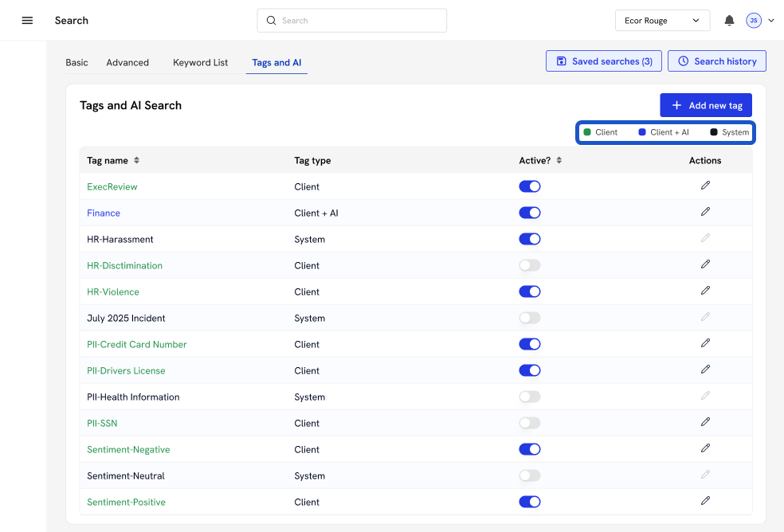Image resolution: width=784 pixels, height=532 pixels.
Task: Switch to the Advanced tab
Action: click(127, 63)
